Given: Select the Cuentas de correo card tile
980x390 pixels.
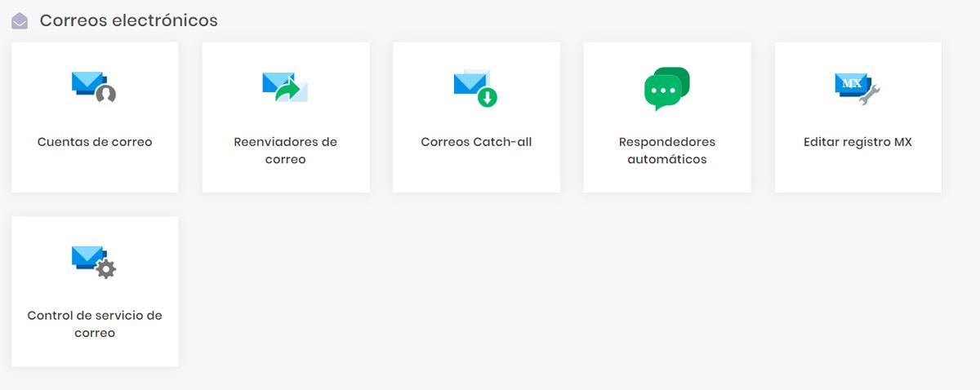Looking at the screenshot, I should point(95,117).
